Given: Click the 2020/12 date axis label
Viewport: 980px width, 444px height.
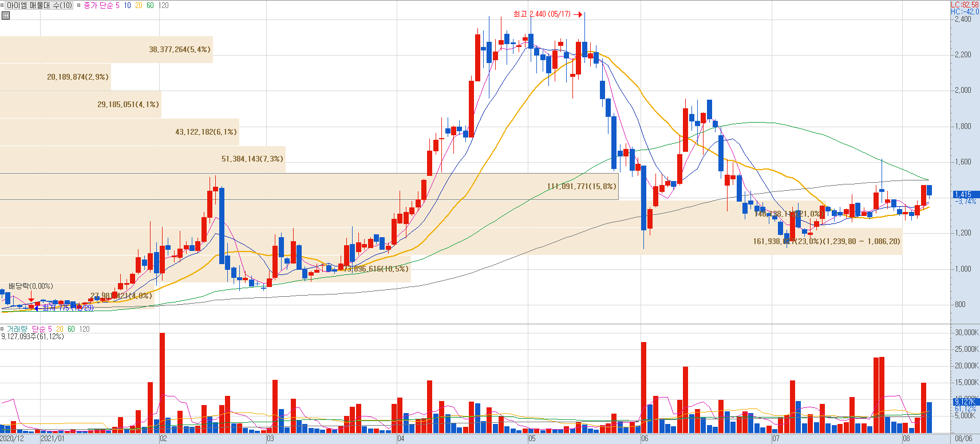Looking at the screenshot, I should [x=12, y=439].
